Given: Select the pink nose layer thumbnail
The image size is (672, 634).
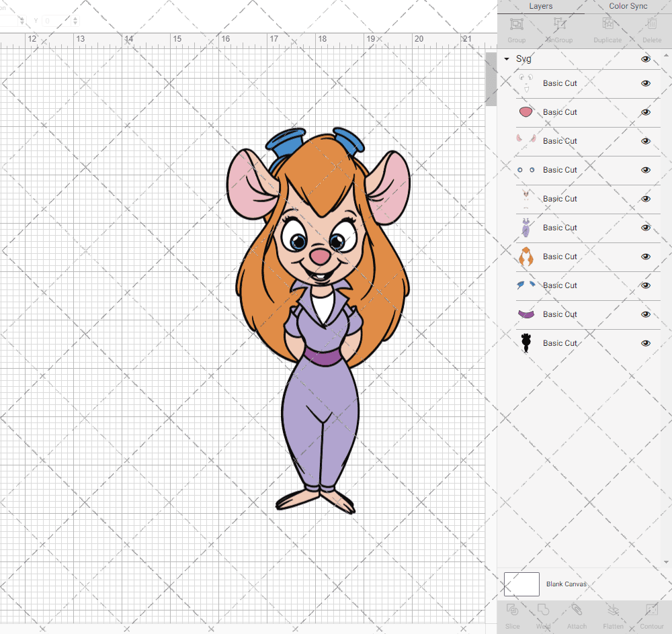Looking at the screenshot, I should (526, 112).
